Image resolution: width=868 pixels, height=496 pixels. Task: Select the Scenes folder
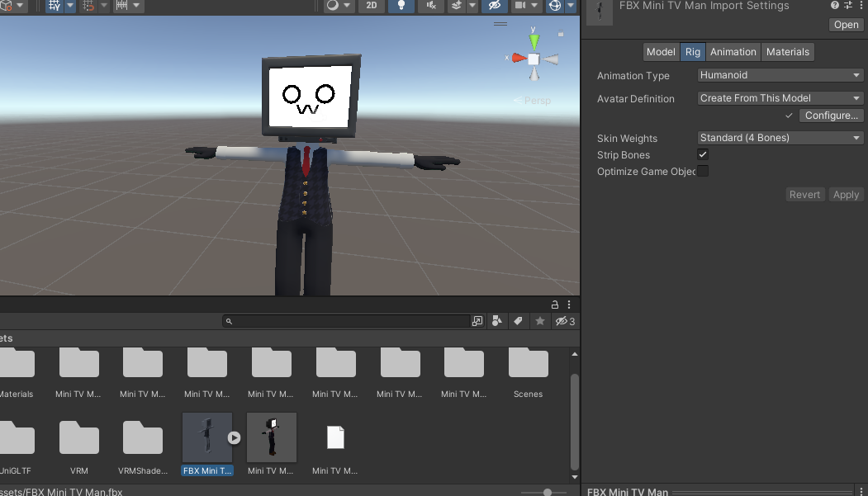528,373
